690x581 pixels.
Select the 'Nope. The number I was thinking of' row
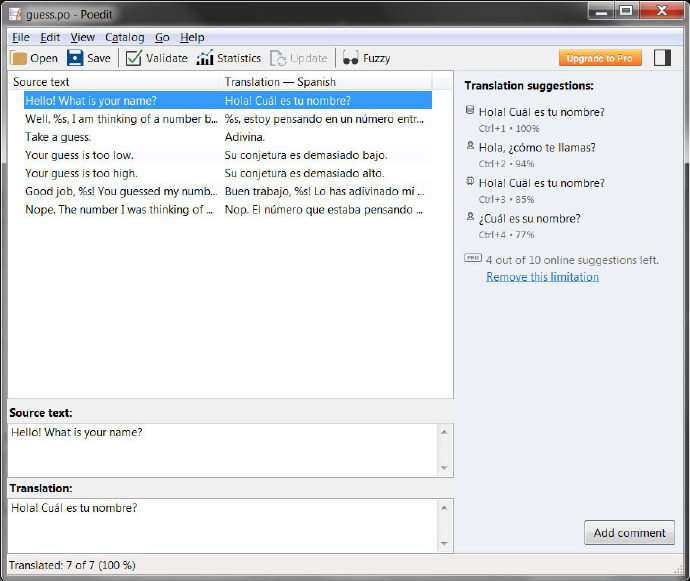pyautogui.click(x=228, y=210)
